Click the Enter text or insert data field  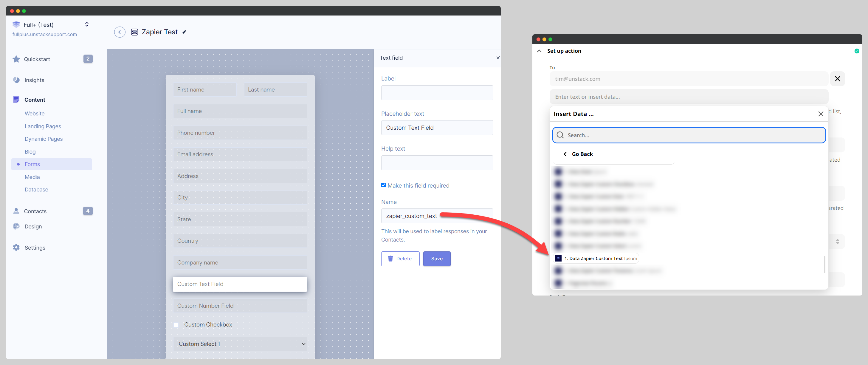click(689, 97)
